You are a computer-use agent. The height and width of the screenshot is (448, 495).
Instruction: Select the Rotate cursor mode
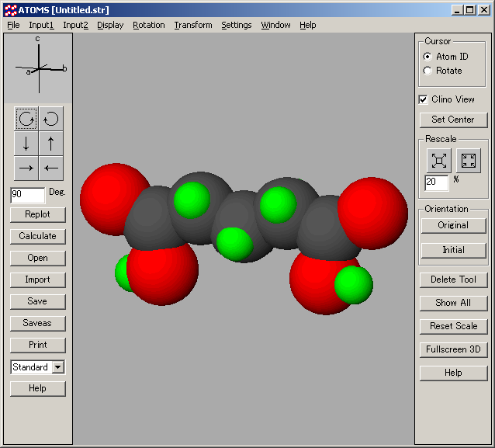coord(427,71)
